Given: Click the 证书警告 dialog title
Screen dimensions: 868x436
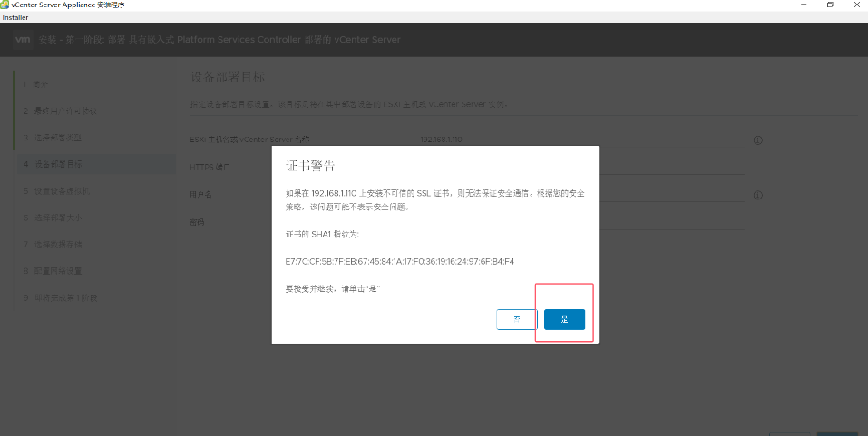Looking at the screenshot, I should [x=310, y=166].
